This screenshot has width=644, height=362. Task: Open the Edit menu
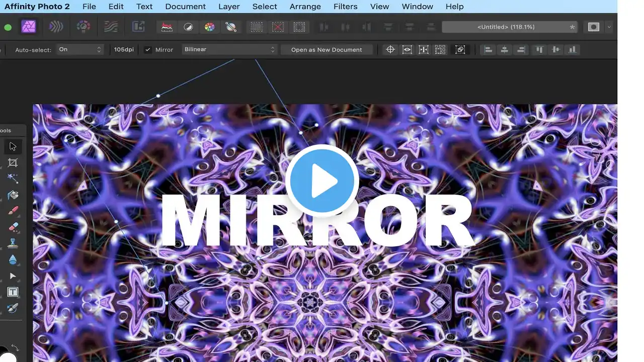click(x=116, y=7)
